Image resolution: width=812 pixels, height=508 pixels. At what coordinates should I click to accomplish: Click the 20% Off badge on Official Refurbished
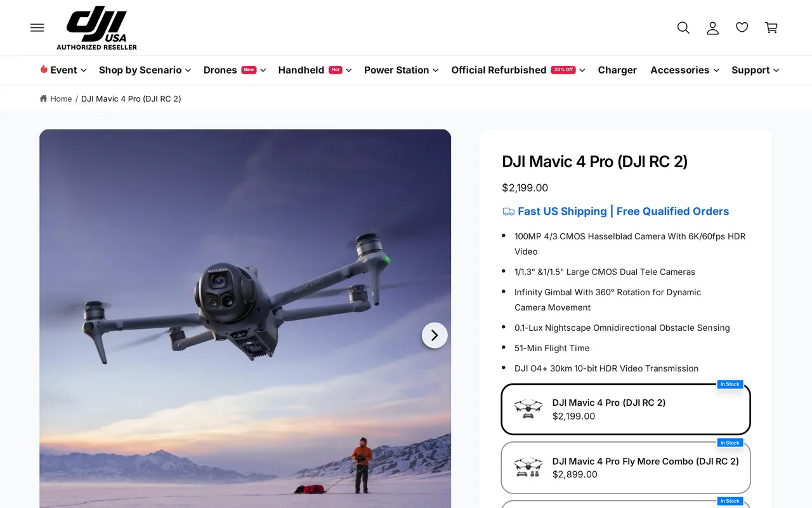[563, 70]
